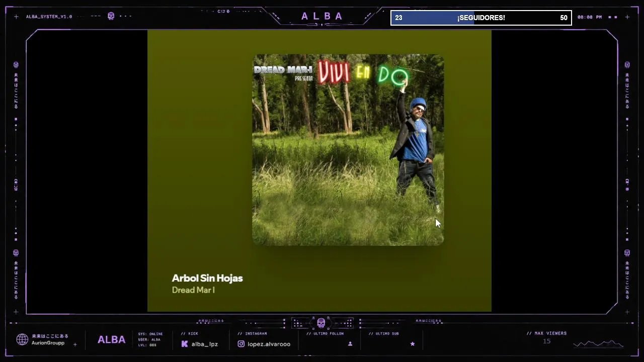The height and width of the screenshot is (362, 644).
Task: Click the // MAX VIEWERS label
Action: (546, 333)
